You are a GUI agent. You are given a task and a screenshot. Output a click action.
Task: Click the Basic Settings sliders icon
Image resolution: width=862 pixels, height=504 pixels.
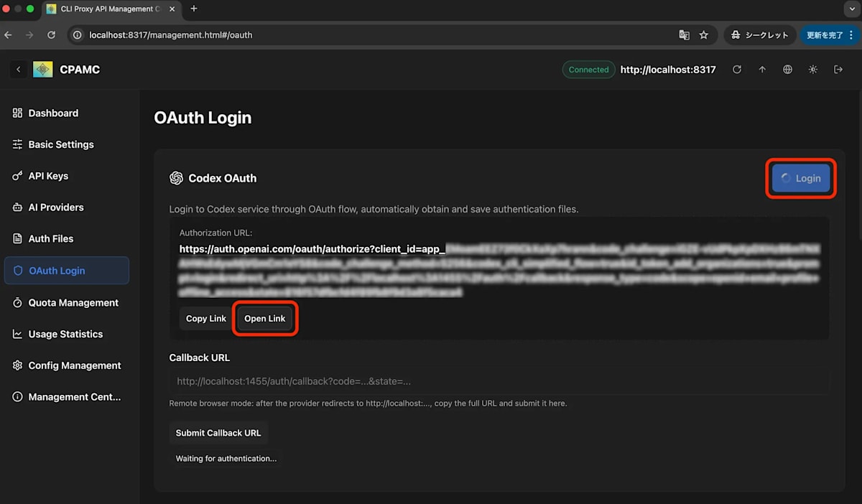[x=18, y=144]
